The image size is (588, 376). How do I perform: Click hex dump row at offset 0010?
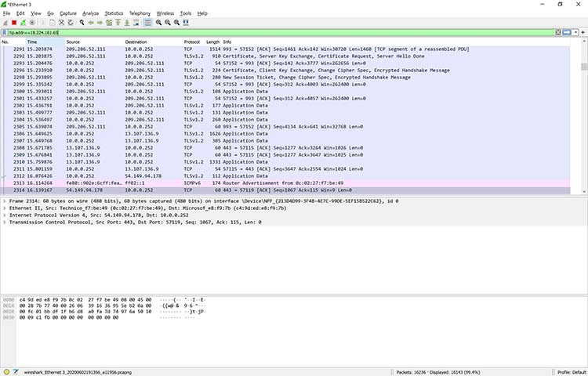pos(105,305)
